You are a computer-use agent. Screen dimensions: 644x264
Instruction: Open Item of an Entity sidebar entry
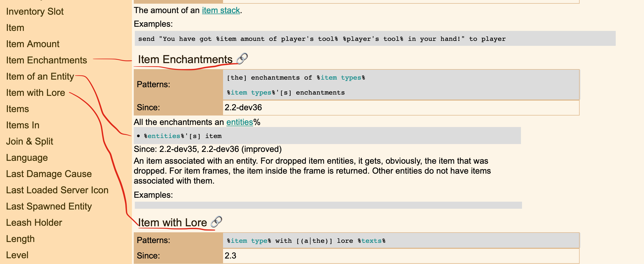tap(40, 76)
